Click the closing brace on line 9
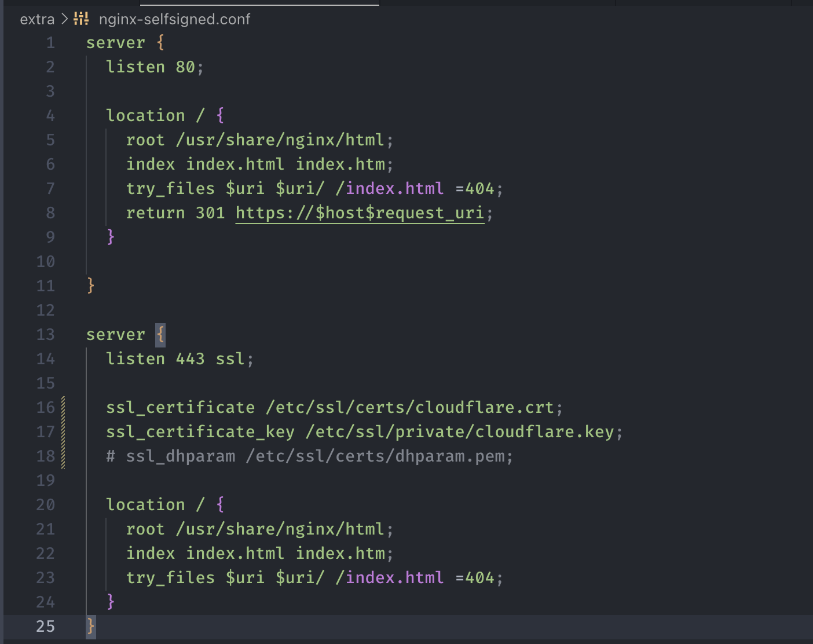Viewport: 813px width, 644px height. pyautogui.click(x=111, y=237)
